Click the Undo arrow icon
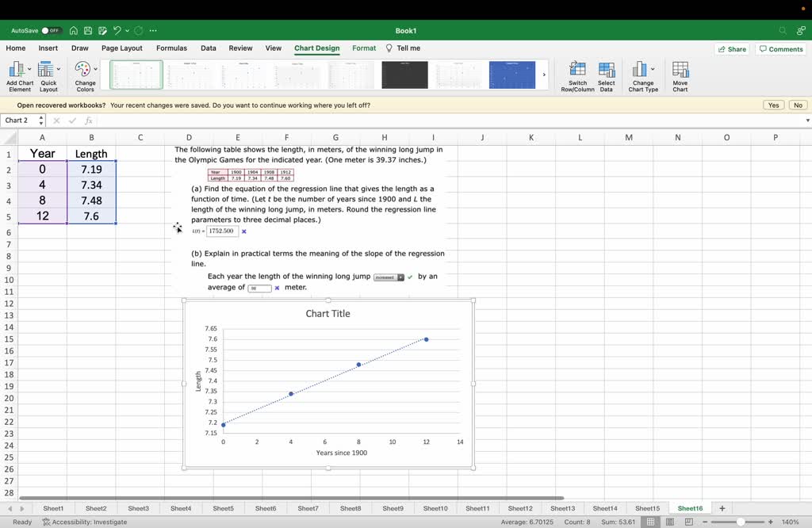 [x=117, y=31]
